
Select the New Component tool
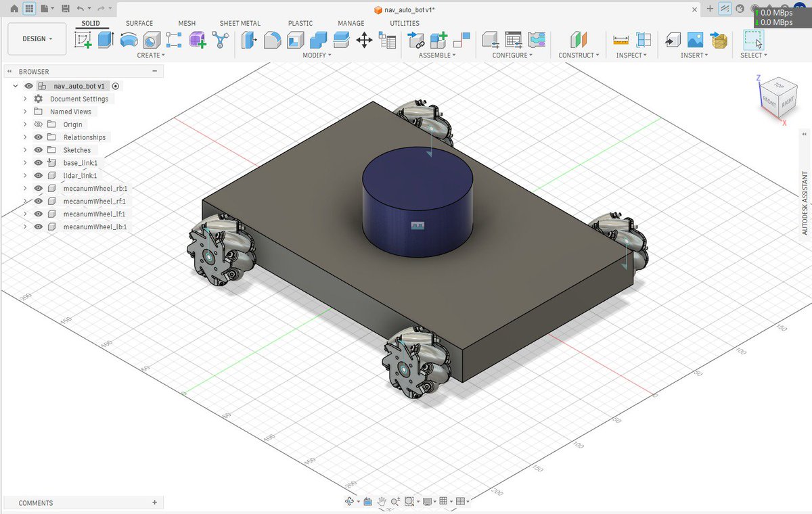438,40
